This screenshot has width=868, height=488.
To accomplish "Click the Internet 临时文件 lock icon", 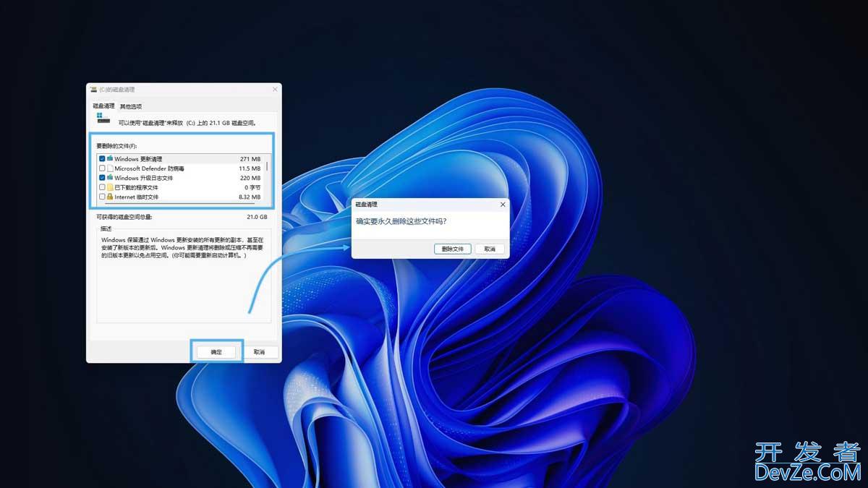I will (110, 197).
